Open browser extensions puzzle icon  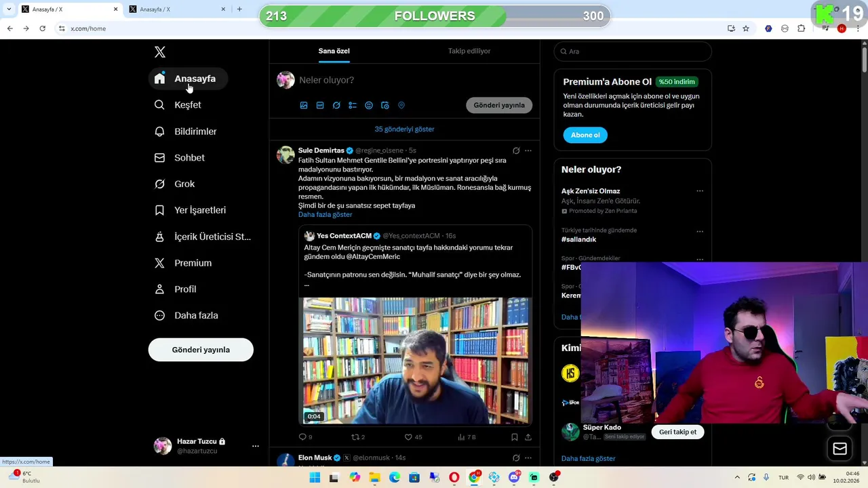[802, 28]
